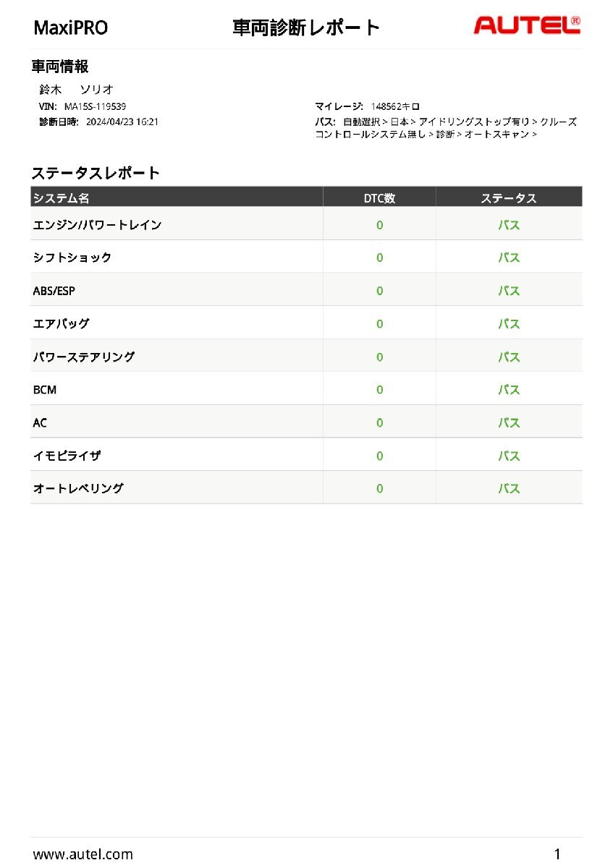Click the ステータス column header
The image size is (613, 868).
coord(509,198)
